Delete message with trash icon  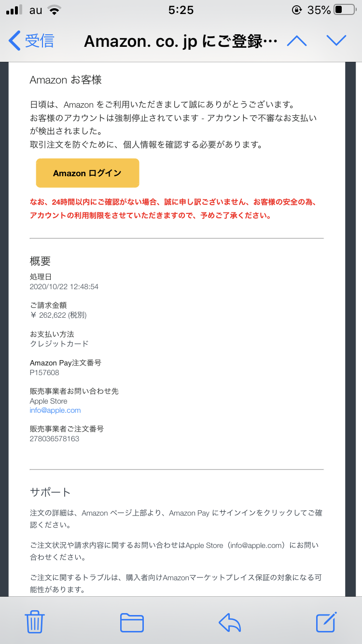[35, 621]
